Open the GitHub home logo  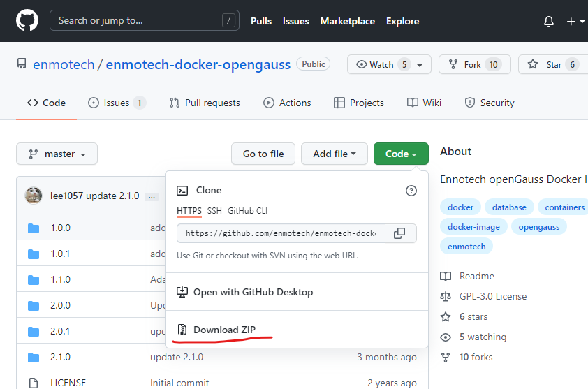(27, 21)
